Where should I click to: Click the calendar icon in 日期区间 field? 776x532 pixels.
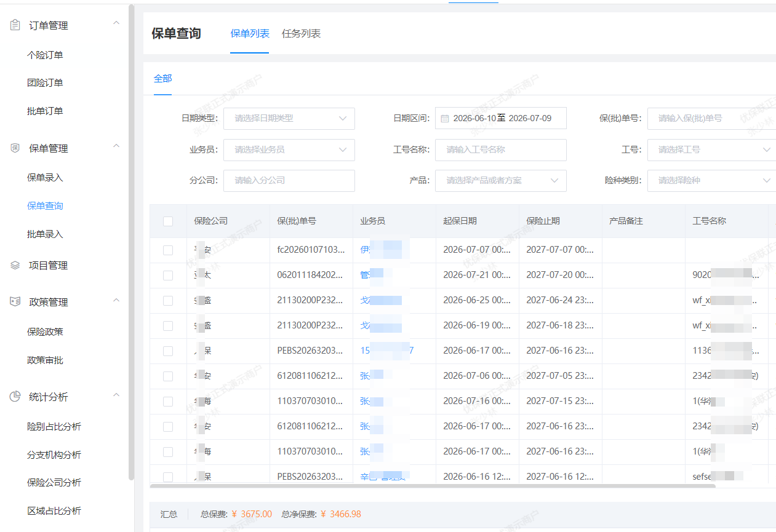click(x=444, y=118)
